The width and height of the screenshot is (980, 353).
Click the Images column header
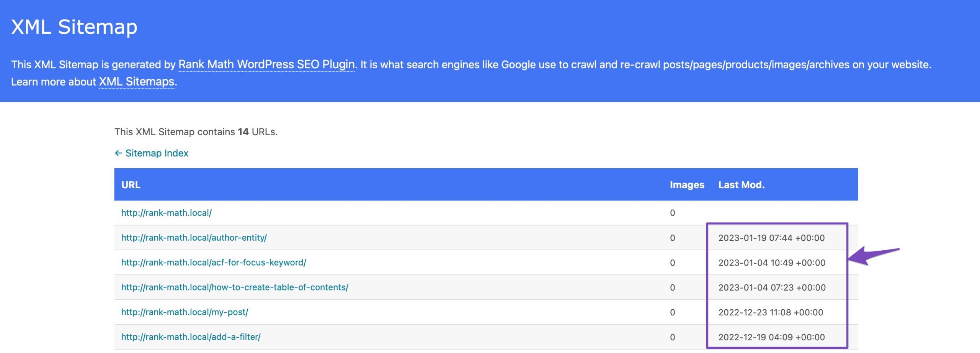click(687, 185)
